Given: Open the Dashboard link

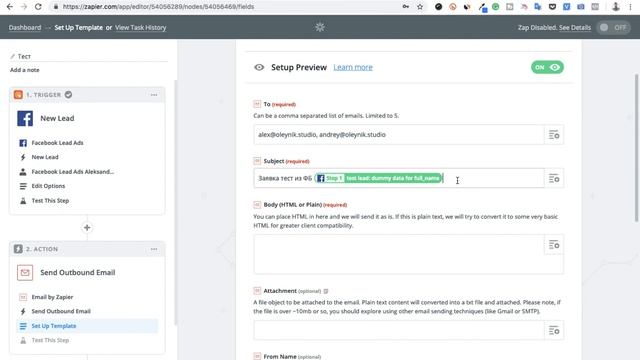Looking at the screenshot, I should [x=25, y=27].
